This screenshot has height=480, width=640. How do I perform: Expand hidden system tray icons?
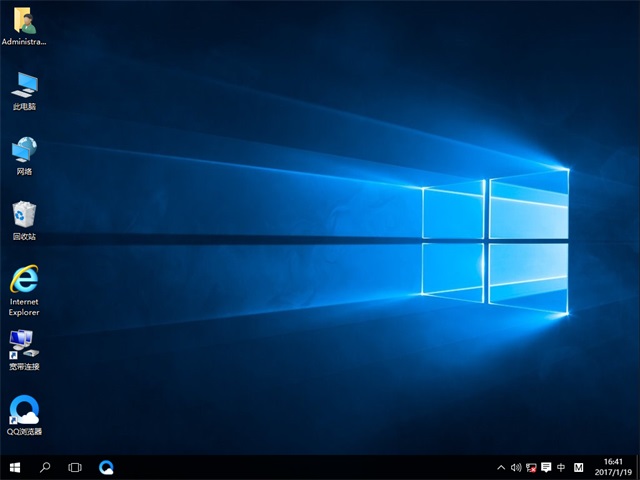[x=501, y=467]
